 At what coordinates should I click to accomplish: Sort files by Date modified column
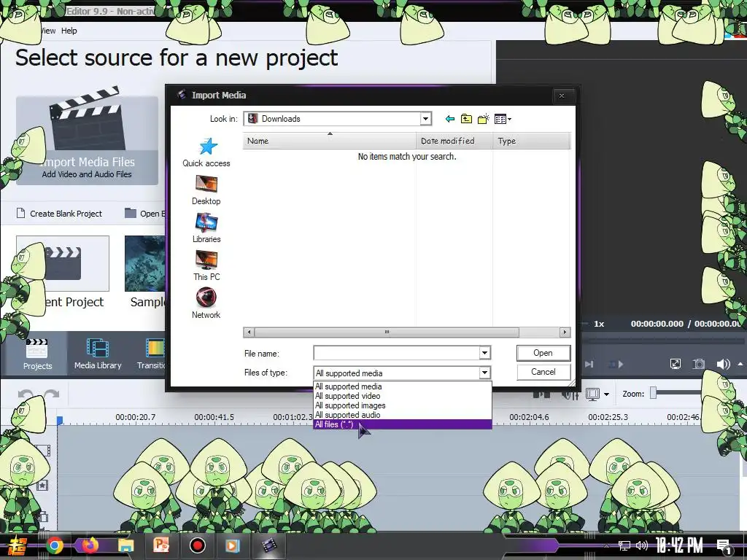coord(454,141)
